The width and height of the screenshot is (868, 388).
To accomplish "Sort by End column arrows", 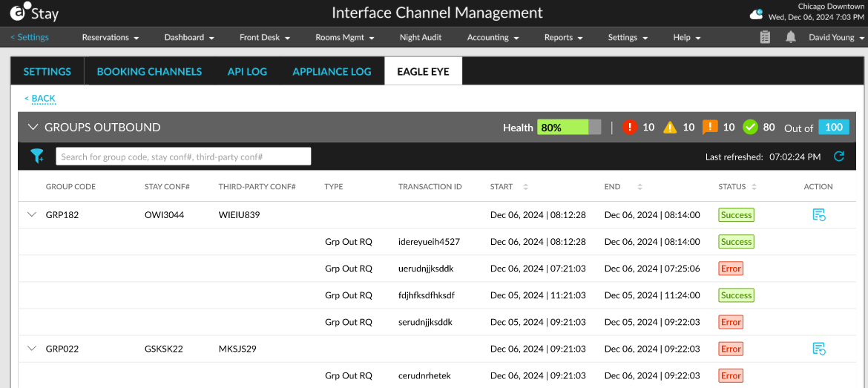I will coord(640,187).
